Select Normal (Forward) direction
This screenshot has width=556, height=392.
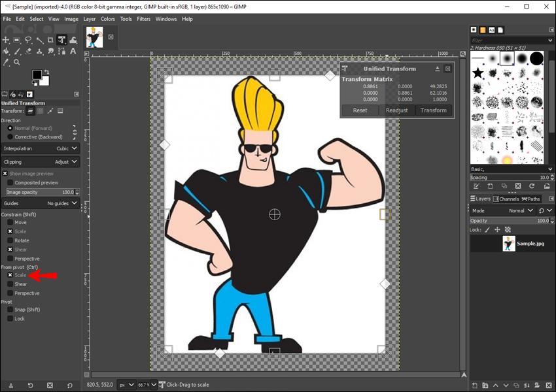pos(10,128)
